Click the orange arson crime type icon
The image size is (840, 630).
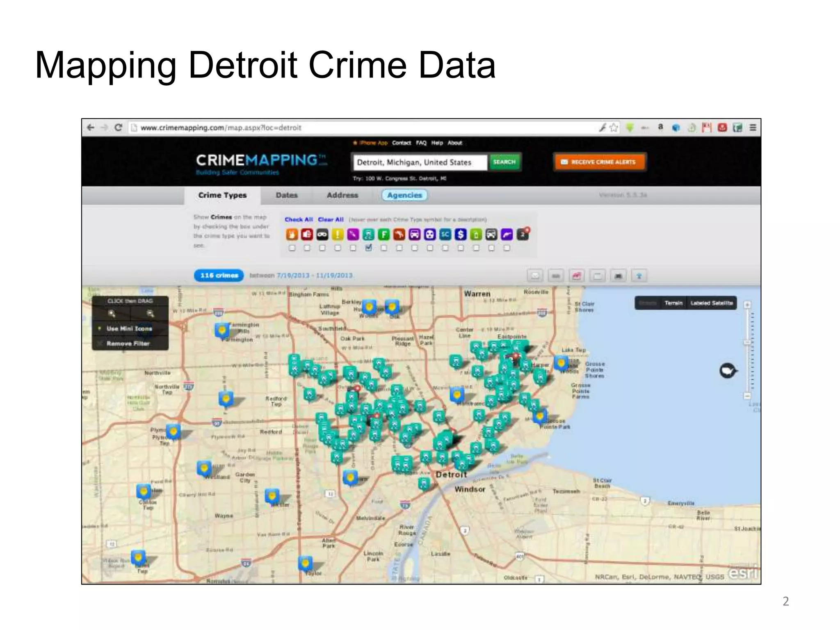point(292,234)
